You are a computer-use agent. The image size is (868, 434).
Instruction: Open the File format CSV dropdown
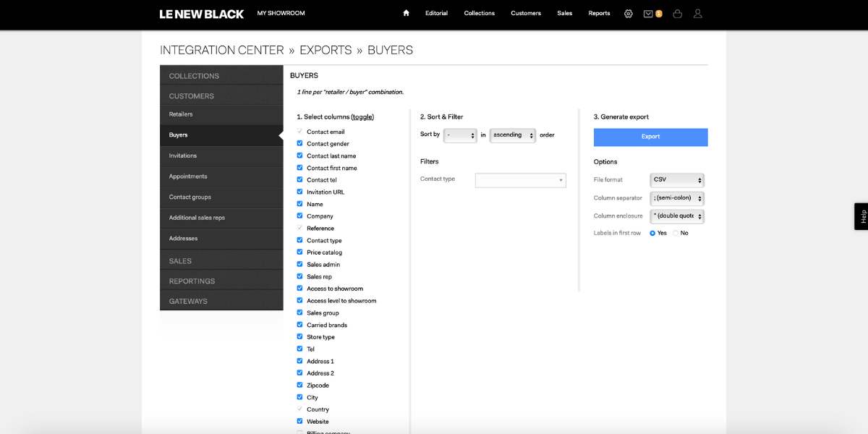pyautogui.click(x=677, y=180)
